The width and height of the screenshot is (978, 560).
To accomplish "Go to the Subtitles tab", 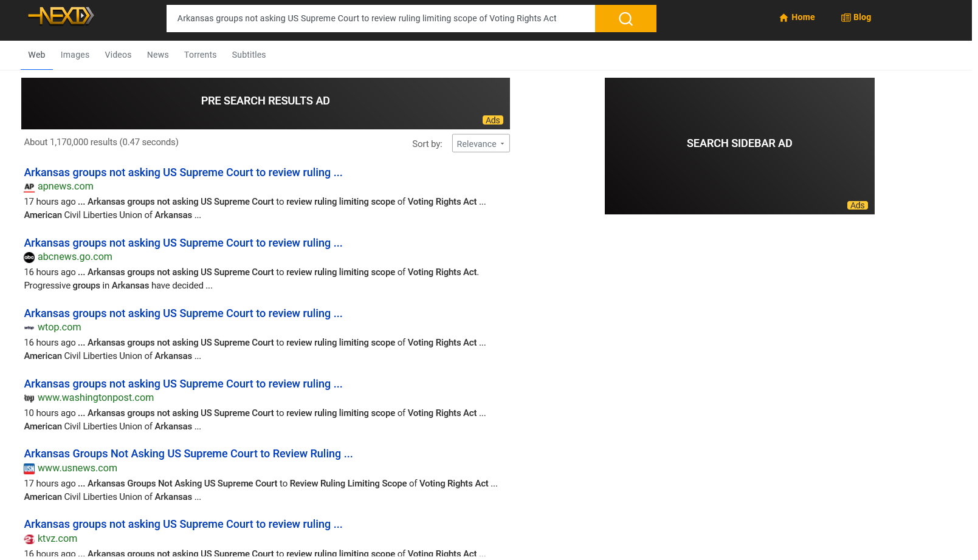I will point(249,55).
